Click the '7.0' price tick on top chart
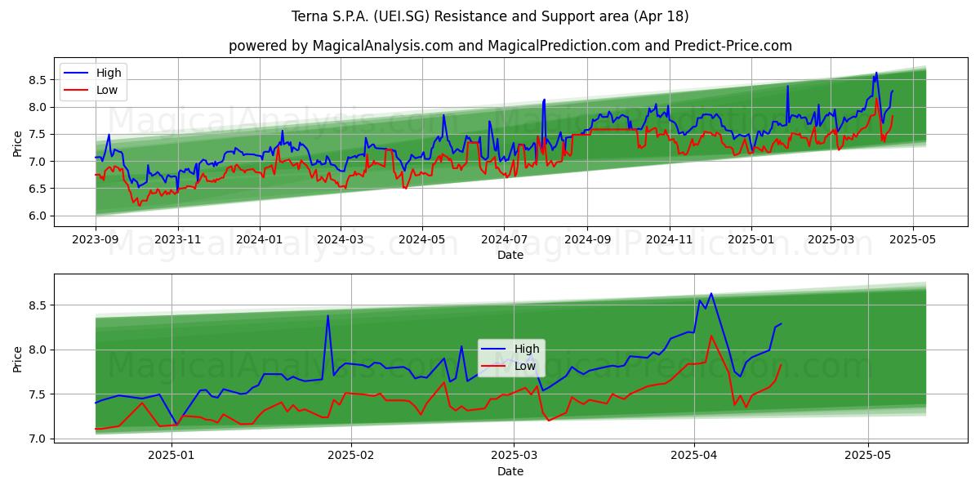This screenshot has width=980, height=490. [39, 162]
